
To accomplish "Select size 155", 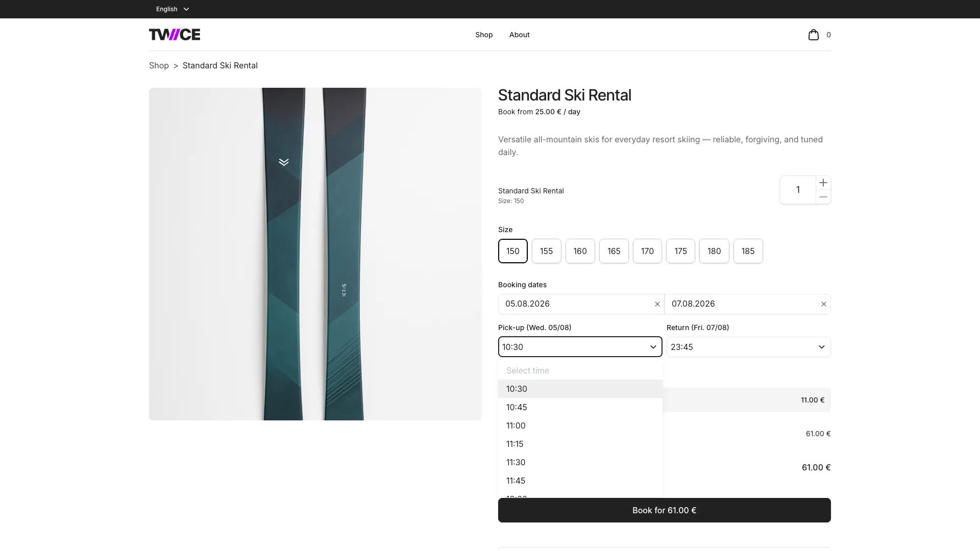I will pyautogui.click(x=547, y=251).
